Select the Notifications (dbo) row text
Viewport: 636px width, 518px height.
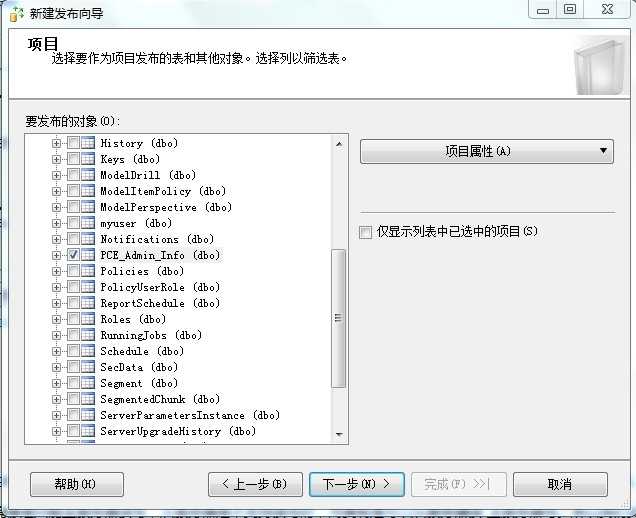click(157, 239)
